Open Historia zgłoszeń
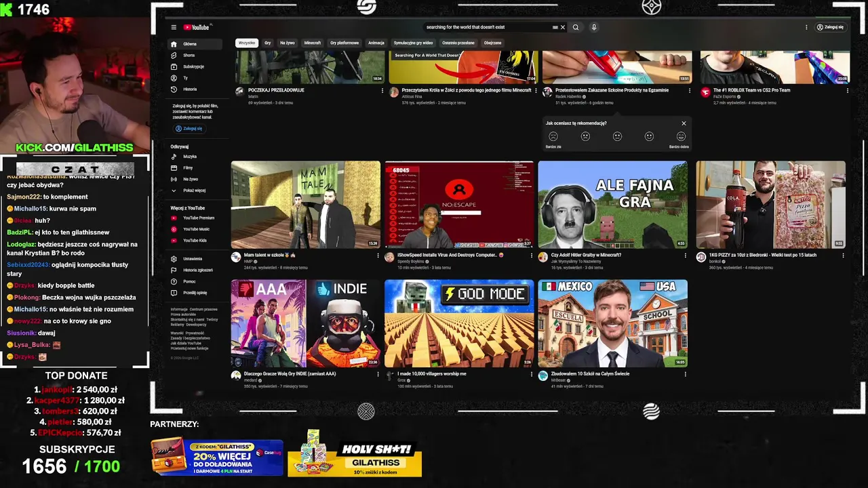Screen dimensions: 868x488 pos(196,270)
